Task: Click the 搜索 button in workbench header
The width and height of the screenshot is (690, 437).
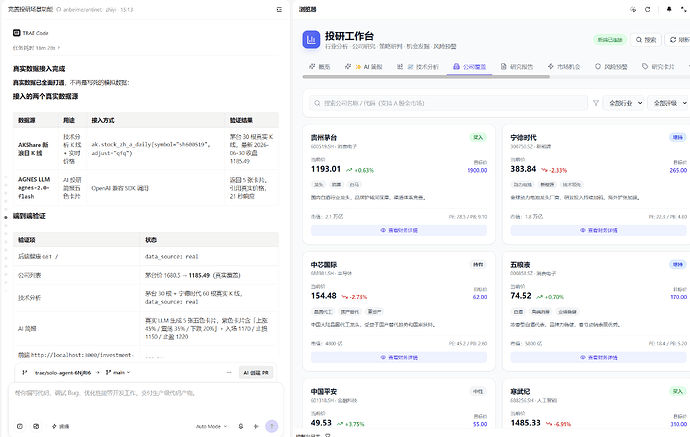Action: click(x=646, y=40)
